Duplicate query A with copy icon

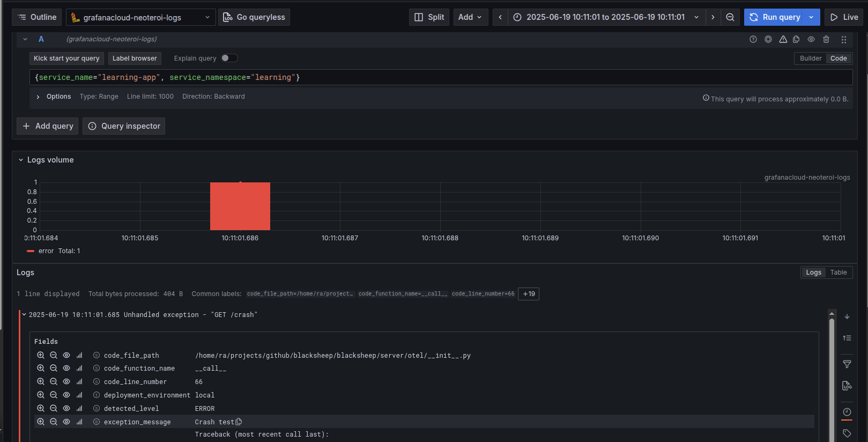point(796,39)
